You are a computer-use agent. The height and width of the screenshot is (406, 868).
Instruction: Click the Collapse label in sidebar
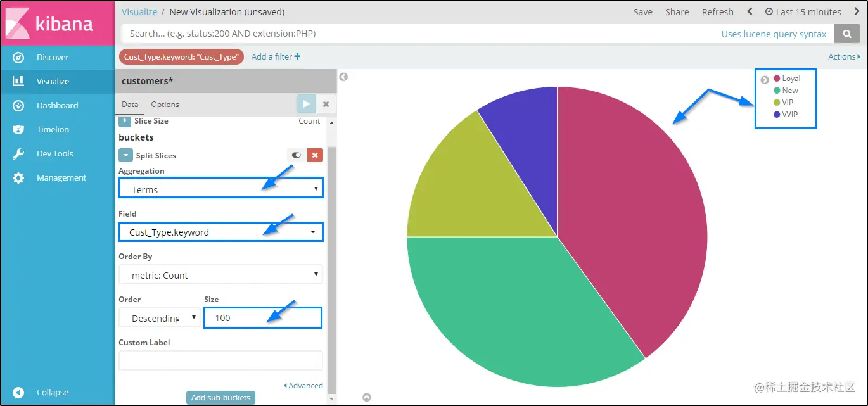(53, 393)
